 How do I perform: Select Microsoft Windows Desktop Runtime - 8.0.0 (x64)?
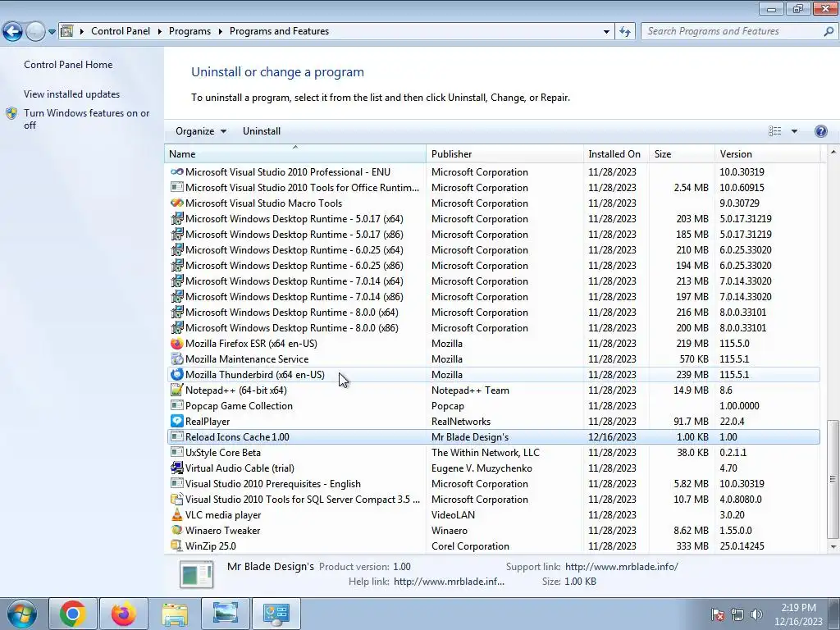click(x=493, y=312)
